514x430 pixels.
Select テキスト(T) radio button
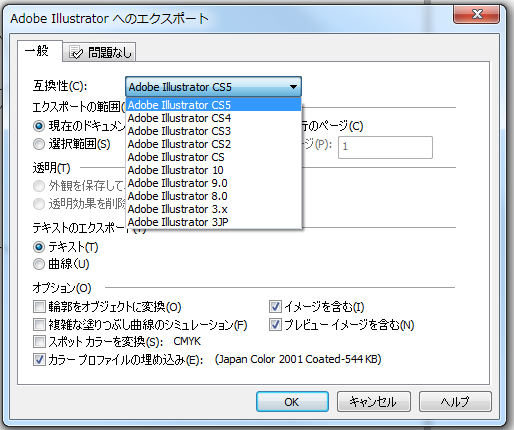(39, 247)
